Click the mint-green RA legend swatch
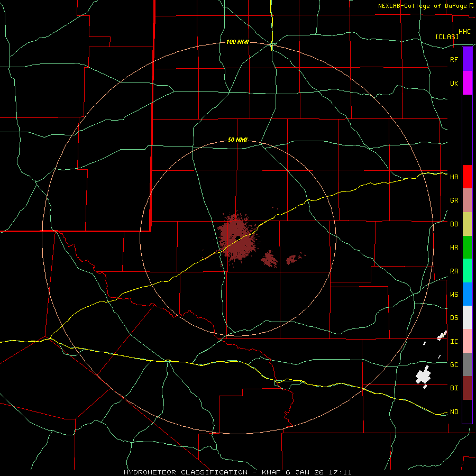This screenshot has height=476, width=476. click(467, 271)
